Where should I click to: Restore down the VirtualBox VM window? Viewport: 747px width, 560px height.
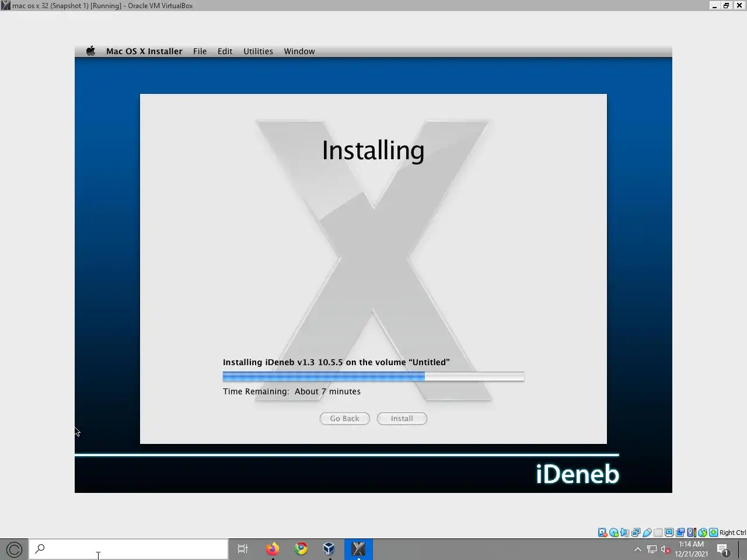(727, 5)
